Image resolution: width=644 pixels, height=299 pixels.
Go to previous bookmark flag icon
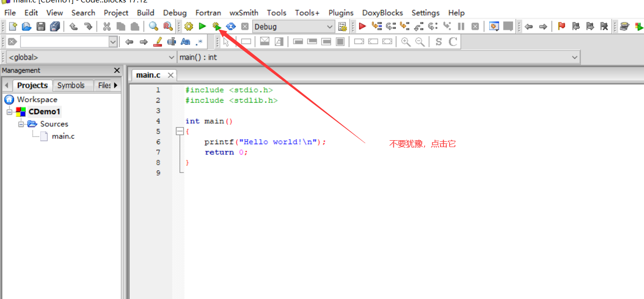(576, 26)
